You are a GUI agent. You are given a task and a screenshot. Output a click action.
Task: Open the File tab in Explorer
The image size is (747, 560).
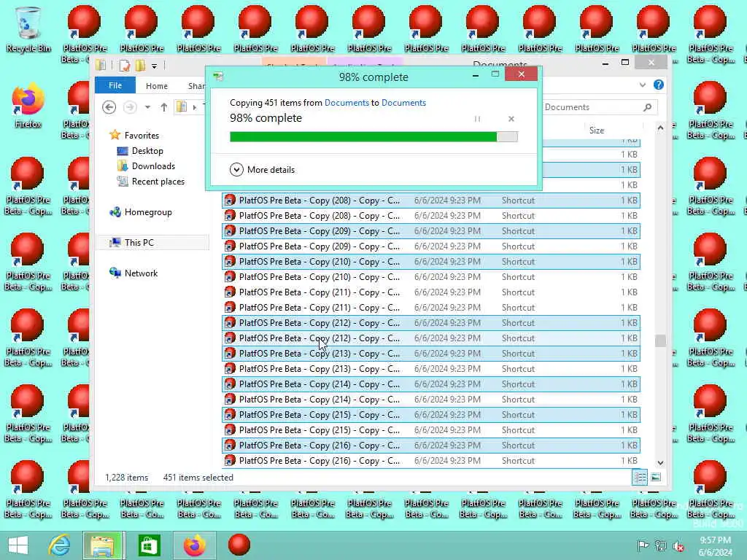(115, 86)
